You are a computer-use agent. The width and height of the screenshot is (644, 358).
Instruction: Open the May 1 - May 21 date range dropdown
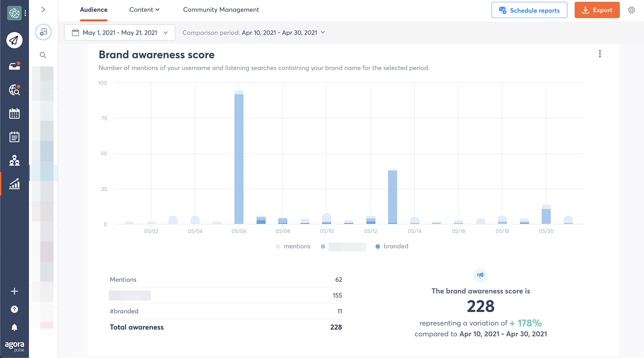120,33
